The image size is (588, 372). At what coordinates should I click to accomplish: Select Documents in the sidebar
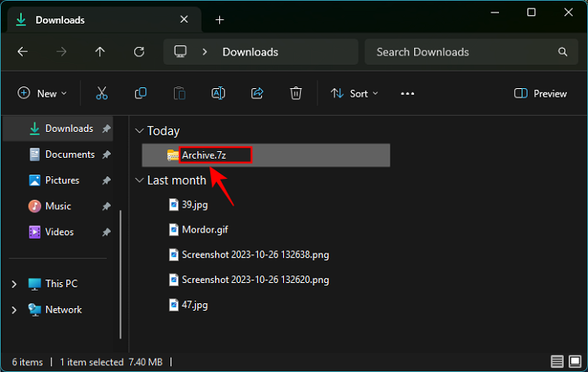(69, 155)
